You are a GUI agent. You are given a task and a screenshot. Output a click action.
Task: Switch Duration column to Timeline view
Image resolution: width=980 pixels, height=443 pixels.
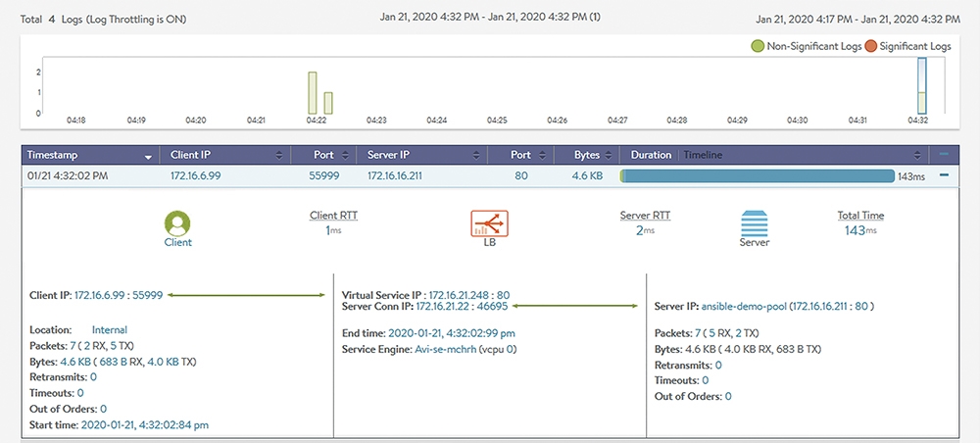point(703,155)
